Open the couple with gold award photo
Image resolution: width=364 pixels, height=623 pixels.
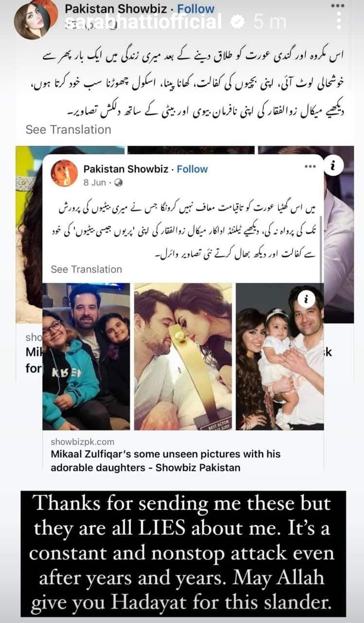[x=183, y=357]
